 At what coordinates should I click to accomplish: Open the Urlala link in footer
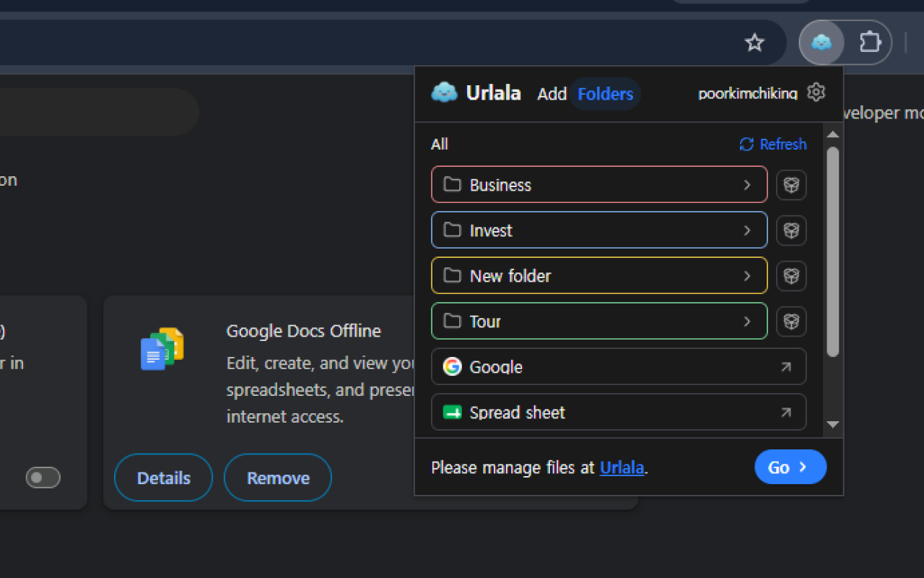(x=622, y=467)
